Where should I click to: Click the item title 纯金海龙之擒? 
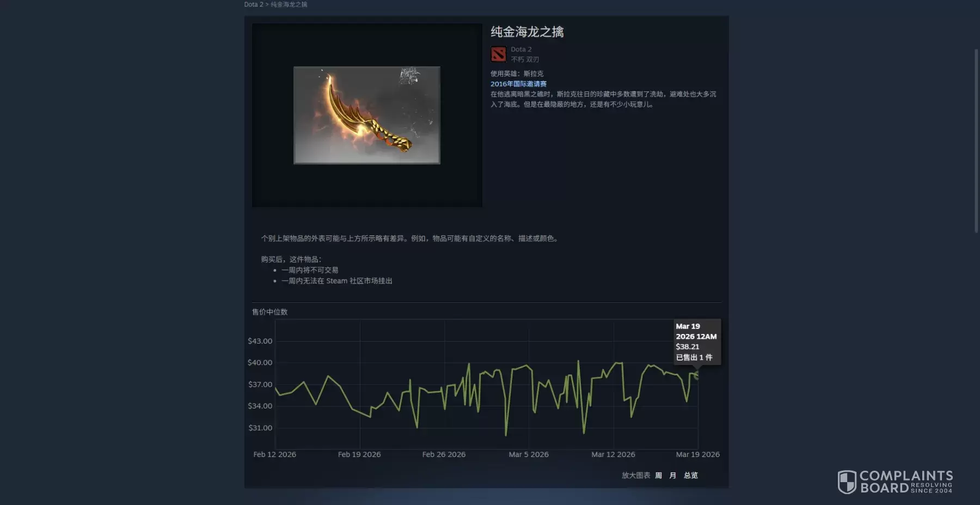click(527, 32)
